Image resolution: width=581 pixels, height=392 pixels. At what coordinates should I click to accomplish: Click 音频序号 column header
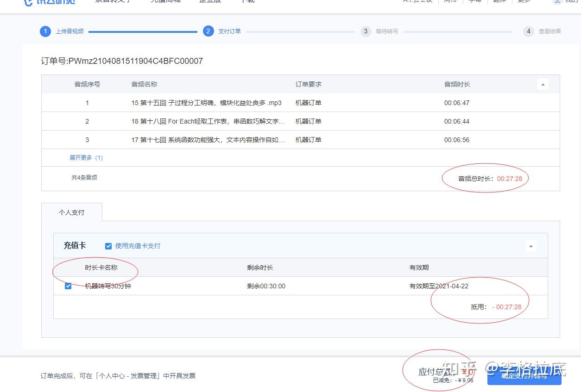click(x=87, y=84)
